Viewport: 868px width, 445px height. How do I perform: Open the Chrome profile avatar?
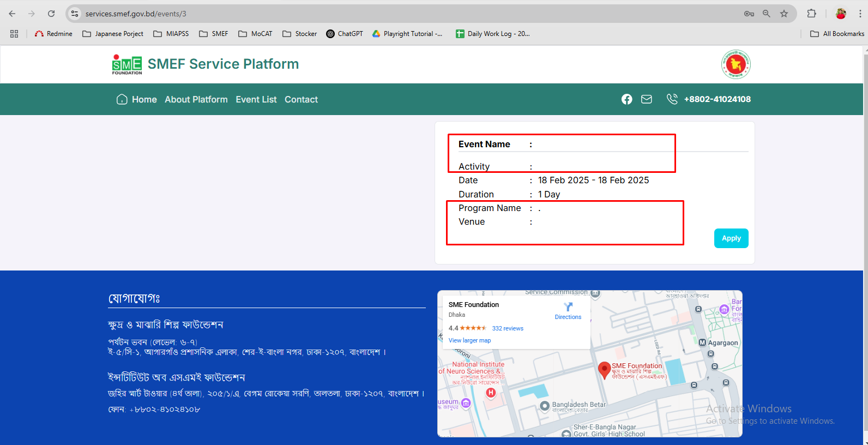pyautogui.click(x=841, y=14)
